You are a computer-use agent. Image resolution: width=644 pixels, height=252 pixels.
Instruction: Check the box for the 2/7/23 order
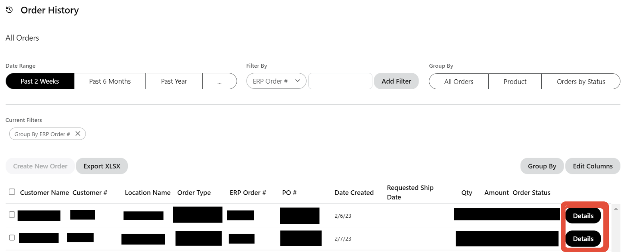coord(12,238)
